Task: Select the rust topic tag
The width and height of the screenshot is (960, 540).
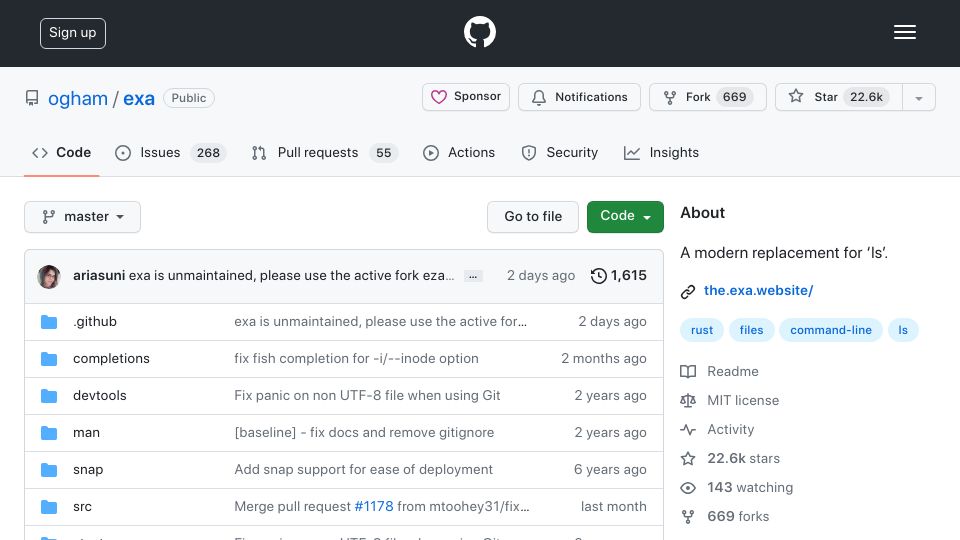Action: (x=702, y=330)
